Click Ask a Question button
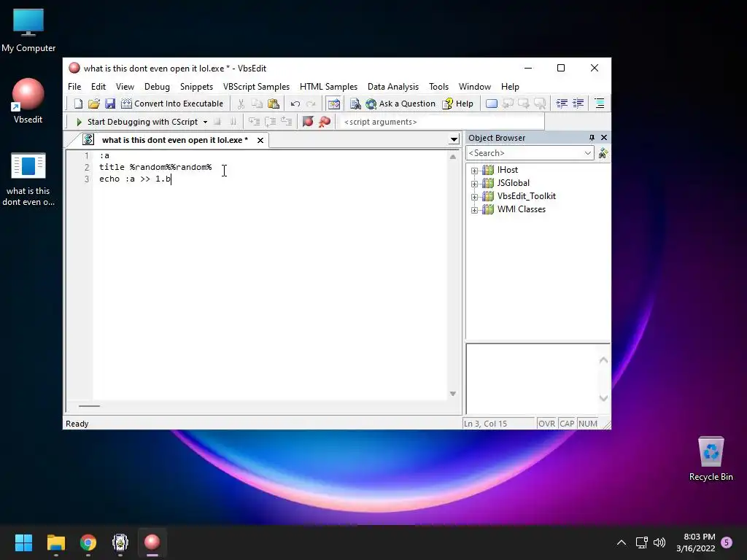Viewport: 747px width, 560px height. point(400,104)
